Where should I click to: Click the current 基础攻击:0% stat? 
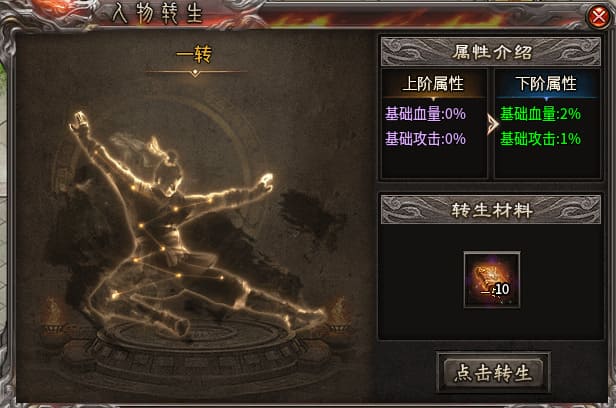click(x=425, y=139)
